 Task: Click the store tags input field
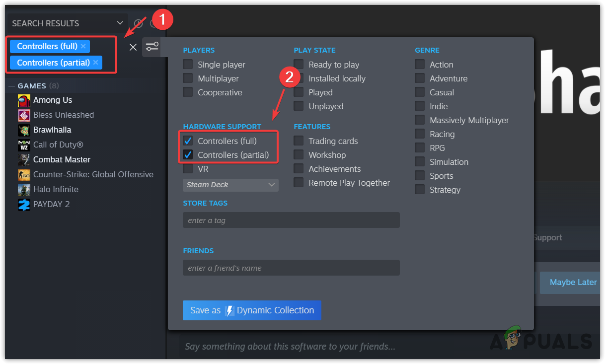pos(291,220)
